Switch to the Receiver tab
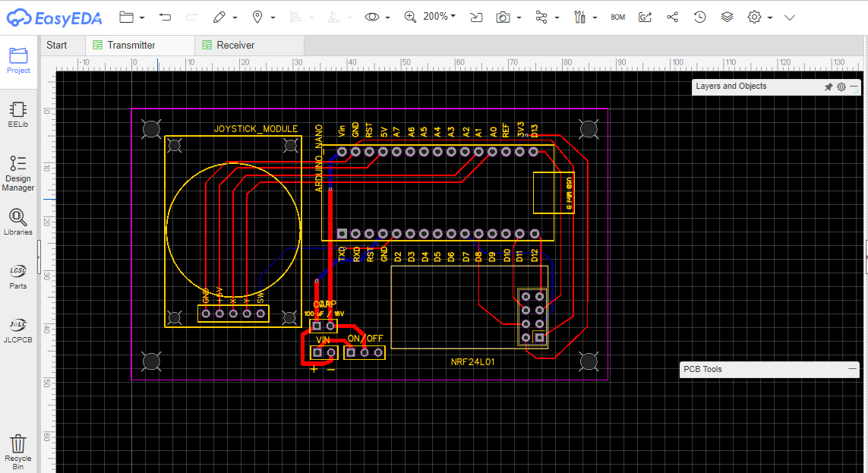The image size is (868, 473). (249, 46)
